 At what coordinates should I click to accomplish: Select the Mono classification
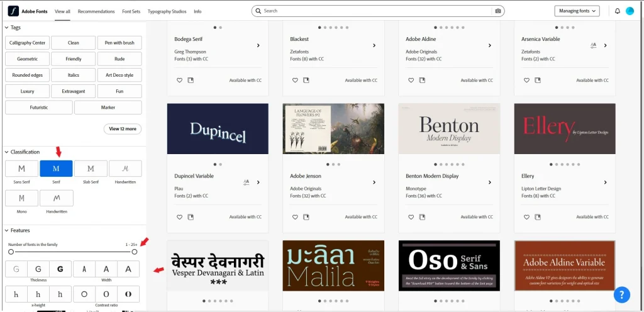pos(22,198)
